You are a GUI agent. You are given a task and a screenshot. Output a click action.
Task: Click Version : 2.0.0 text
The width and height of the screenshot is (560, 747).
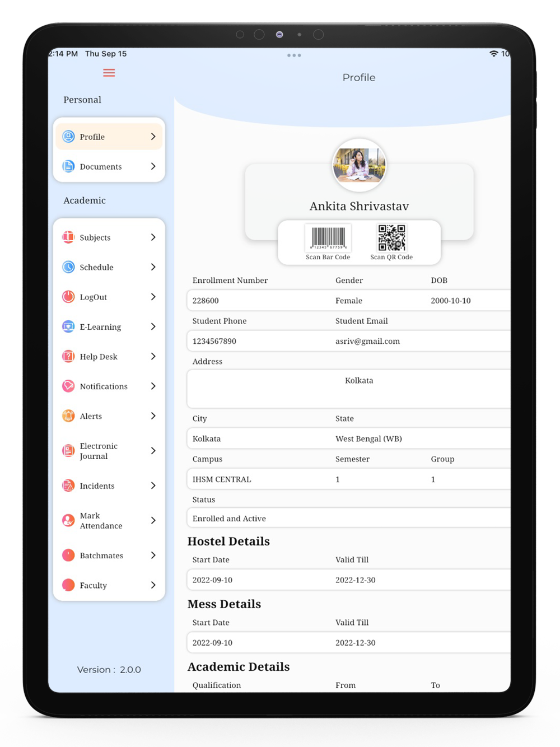(x=109, y=670)
